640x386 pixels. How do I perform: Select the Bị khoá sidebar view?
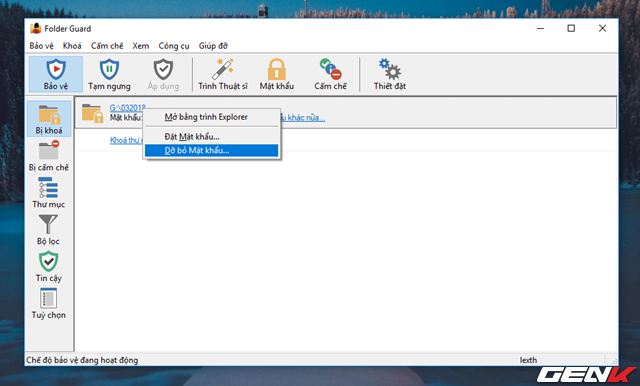(x=49, y=119)
